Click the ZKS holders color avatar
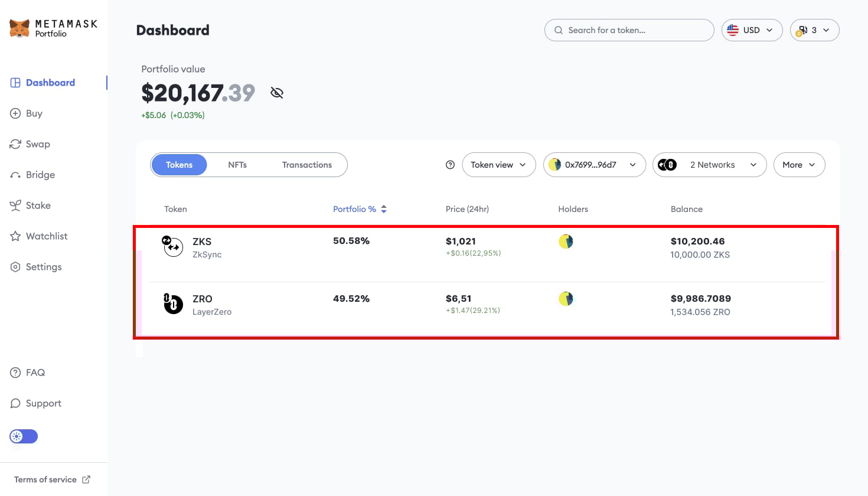The image size is (868, 496). 566,242
